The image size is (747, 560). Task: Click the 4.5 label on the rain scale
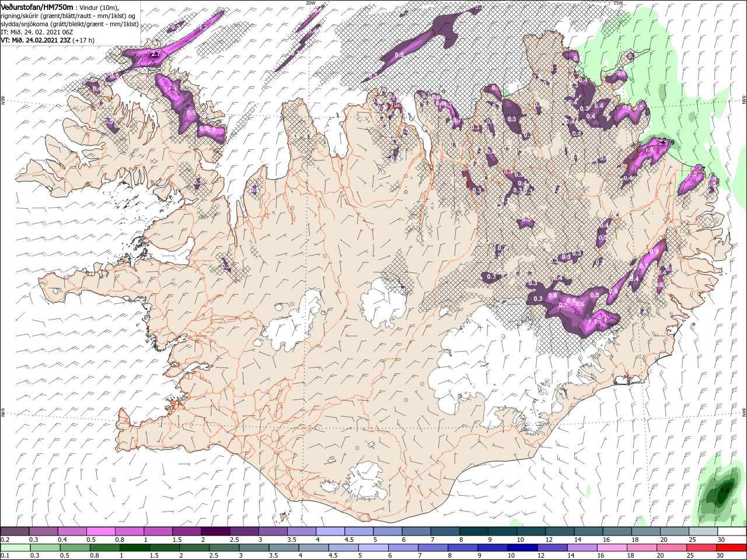click(x=333, y=555)
